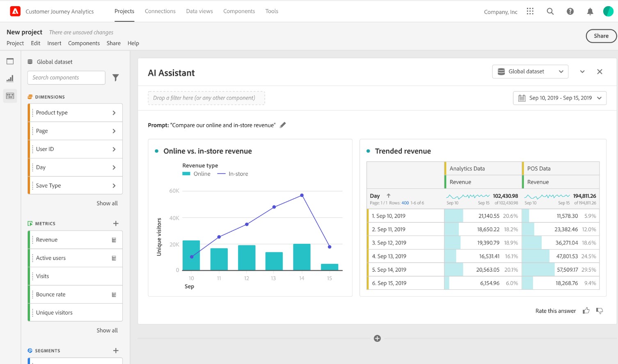Click the Search components field
The width and height of the screenshot is (618, 364).
66,78
